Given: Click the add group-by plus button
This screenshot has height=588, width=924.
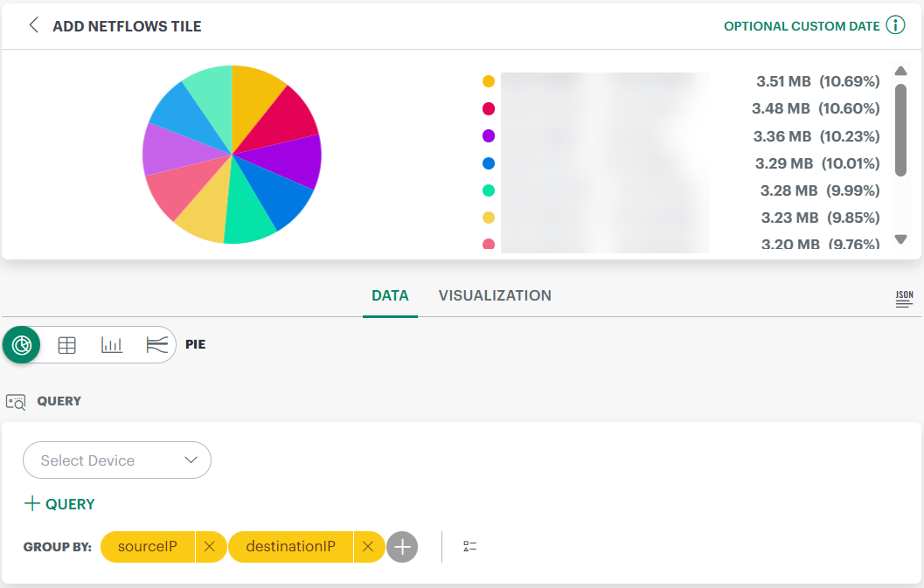Looking at the screenshot, I should click(x=402, y=547).
